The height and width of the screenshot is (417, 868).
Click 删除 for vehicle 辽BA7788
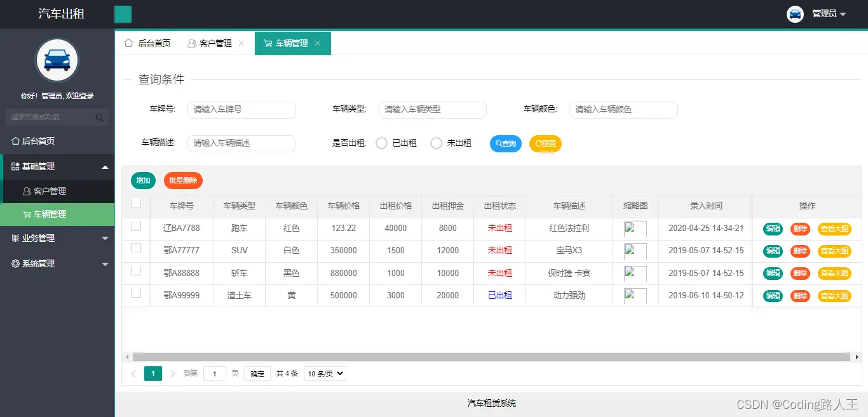click(x=800, y=229)
